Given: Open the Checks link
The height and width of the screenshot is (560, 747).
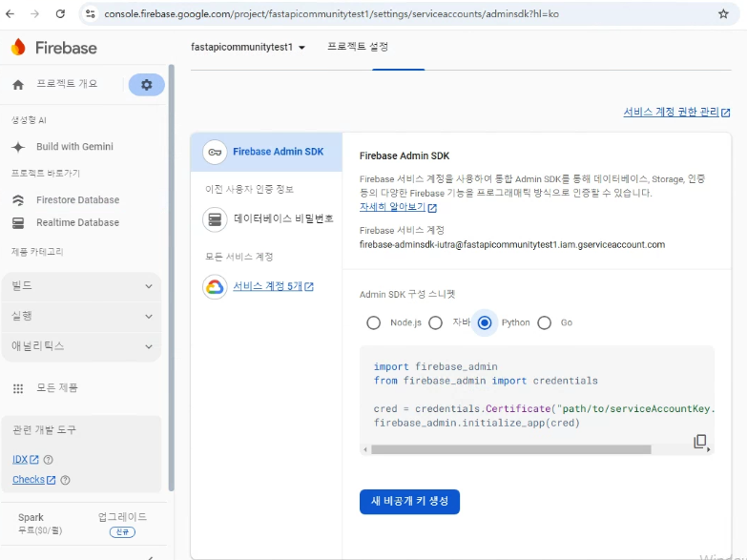Looking at the screenshot, I should pos(29,480).
